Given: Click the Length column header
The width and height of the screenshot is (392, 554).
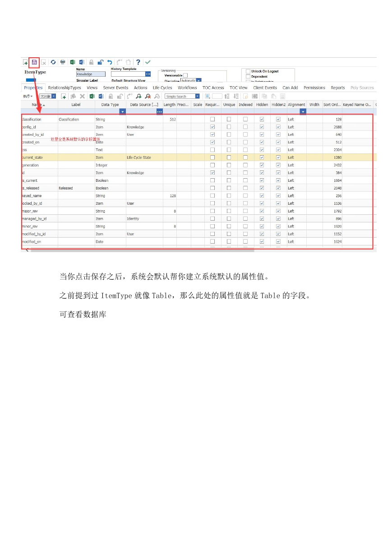Looking at the screenshot, I should (x=170, y=105).
